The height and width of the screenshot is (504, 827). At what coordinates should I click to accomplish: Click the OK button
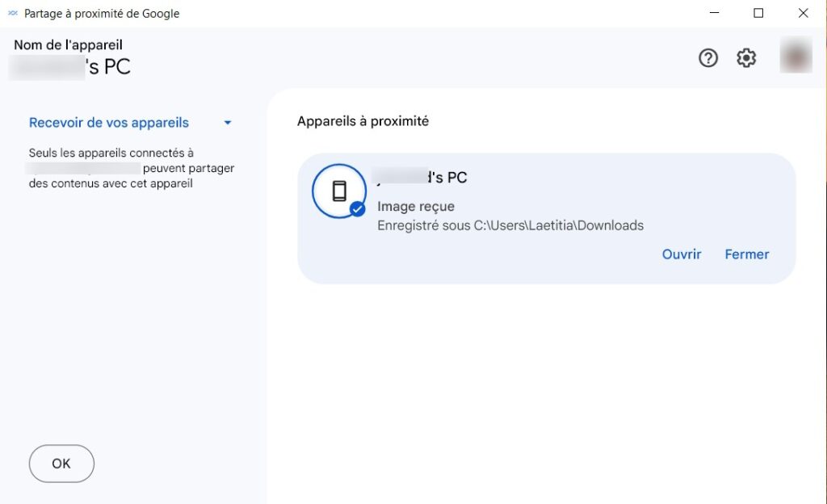coord(61,464)
